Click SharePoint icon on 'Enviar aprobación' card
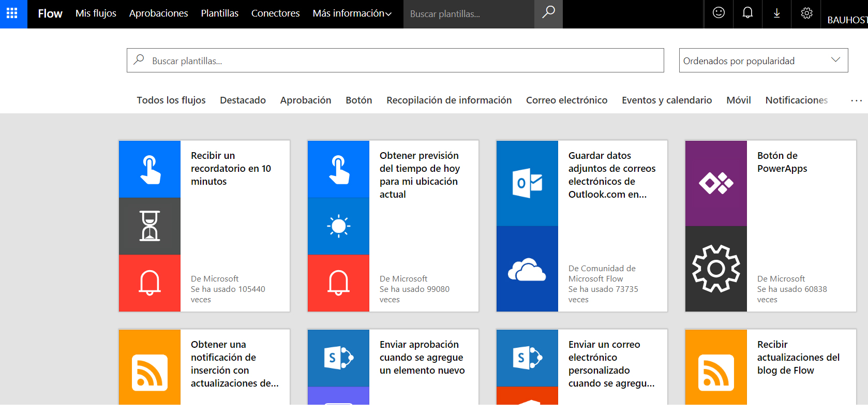Screen dimensions: 868x413 coord(339,358)
